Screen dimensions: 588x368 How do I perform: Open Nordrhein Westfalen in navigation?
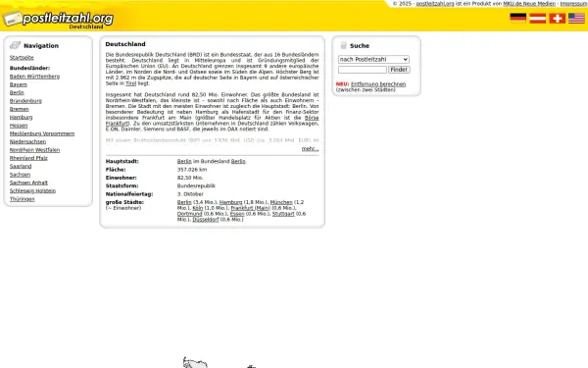point(34,150)
